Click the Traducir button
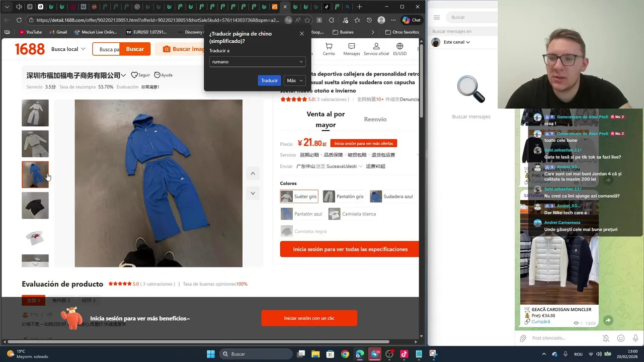 coord(269,80)
